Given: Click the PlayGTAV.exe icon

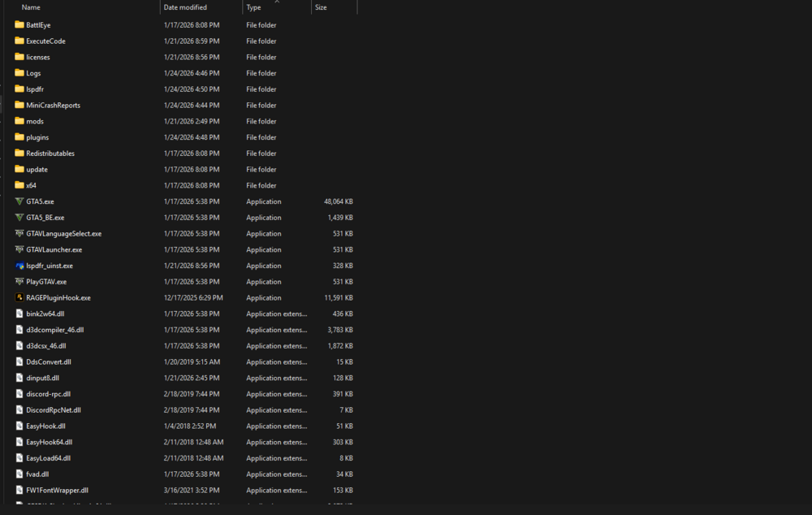Looking at the screenshot, I should (x=19, y=282).
